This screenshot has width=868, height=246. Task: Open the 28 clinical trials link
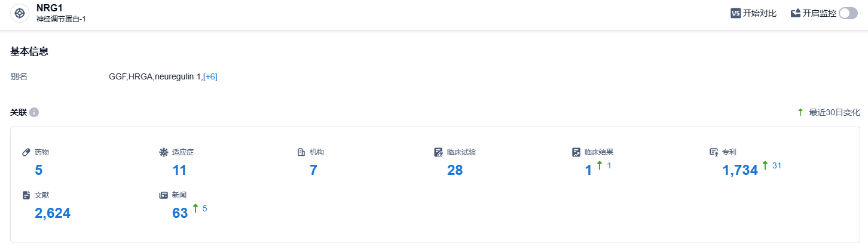(x=455, y=170)
